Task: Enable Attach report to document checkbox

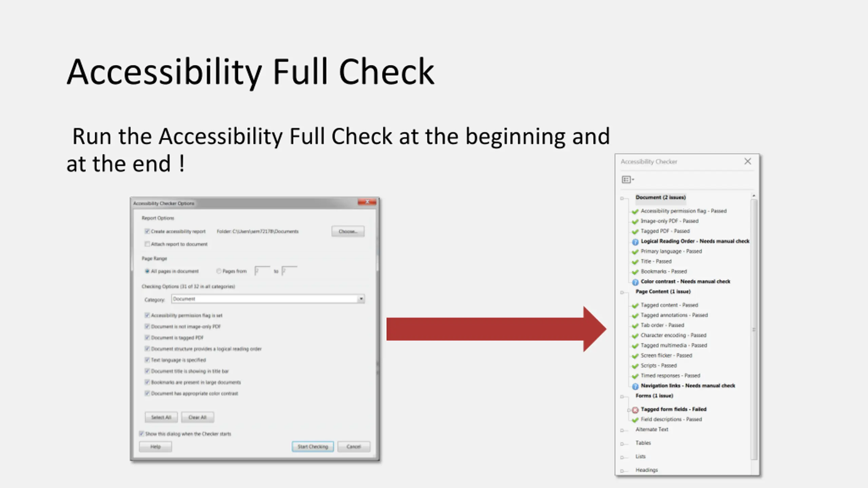Action: click(147, 244)
